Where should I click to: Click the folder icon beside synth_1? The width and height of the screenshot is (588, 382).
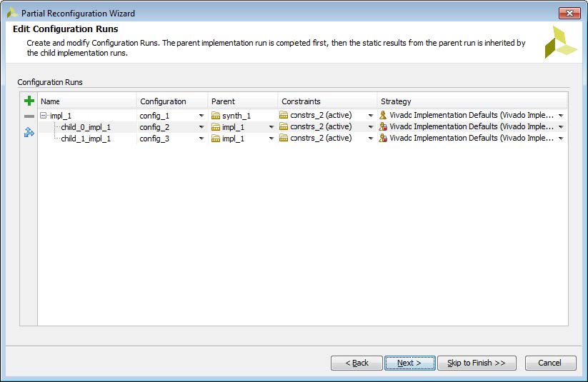point(216,116)
